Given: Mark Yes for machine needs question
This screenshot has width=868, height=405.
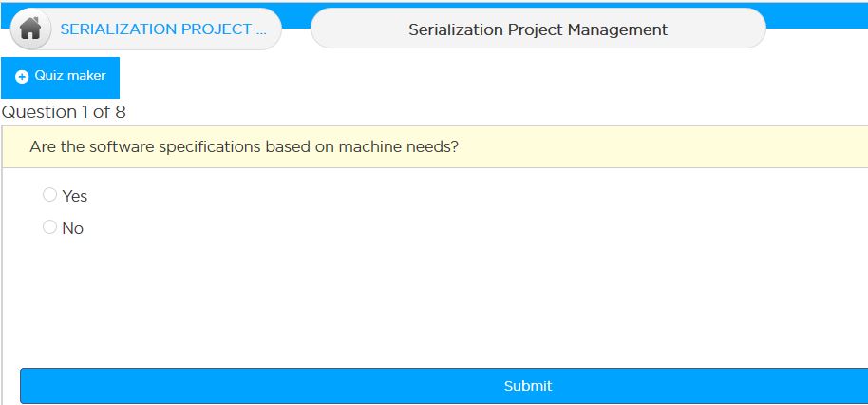Looking at the screenshot, I should point(49,195).
